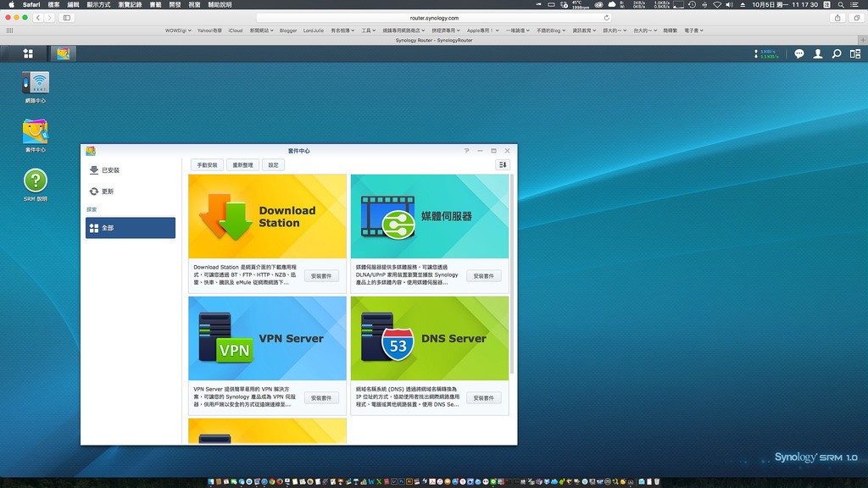Image resolution: width=868 pixels, height=488 pixels.
Task: Open the Package Center (套件中心) desktop icon
Action: (36, 136)
